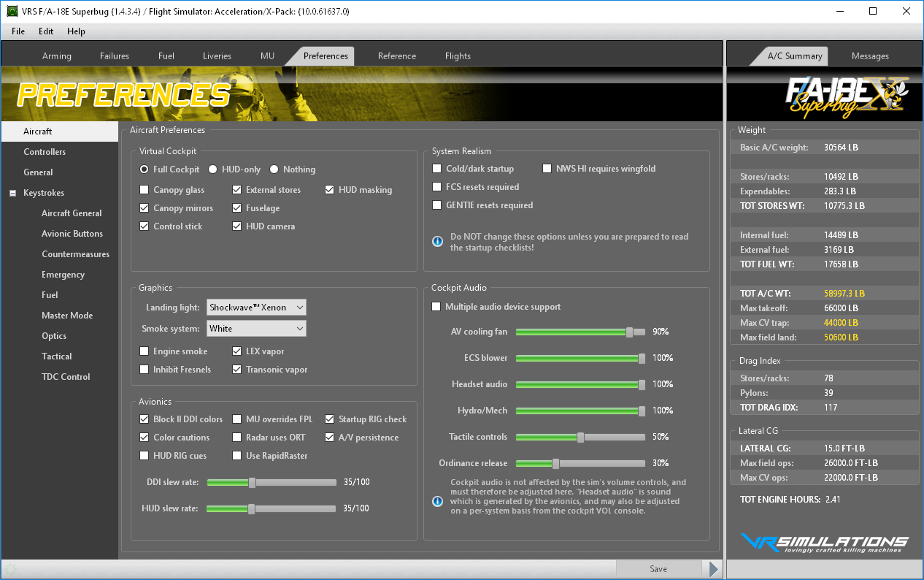This screenshot has height=580, width=924.
Task: Toggle Transonic vapor checkbox
Action: click(237, 370)
